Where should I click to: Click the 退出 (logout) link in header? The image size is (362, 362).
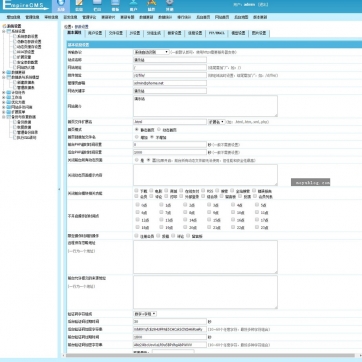[263, 5]
